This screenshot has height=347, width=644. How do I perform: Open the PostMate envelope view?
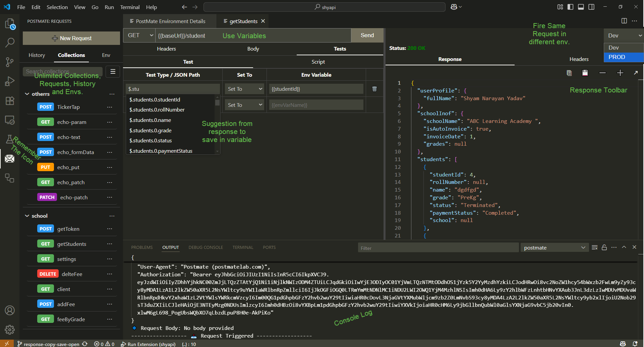coord(10,158)
